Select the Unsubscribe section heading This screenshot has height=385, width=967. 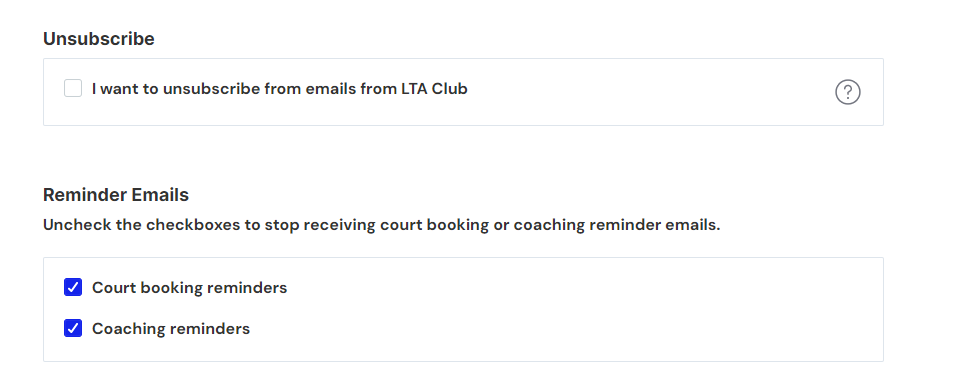click(x=99, y=39)
